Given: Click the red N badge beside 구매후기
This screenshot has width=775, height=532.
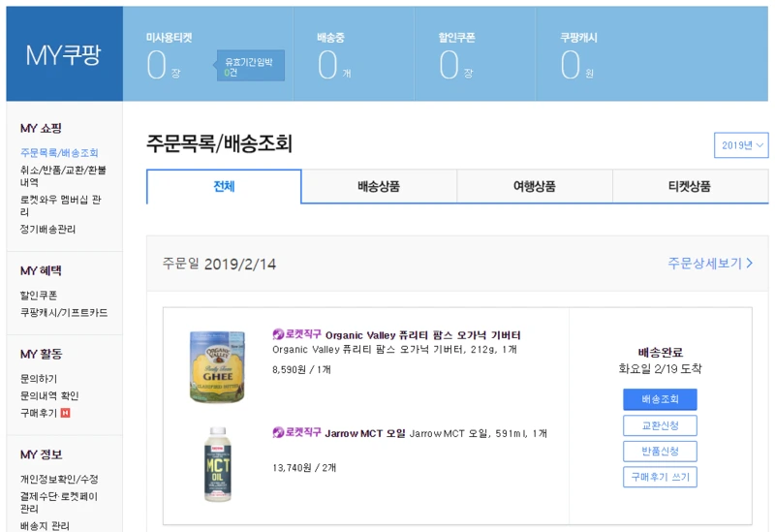Looking at the screenshot, I should click(65, 413).
